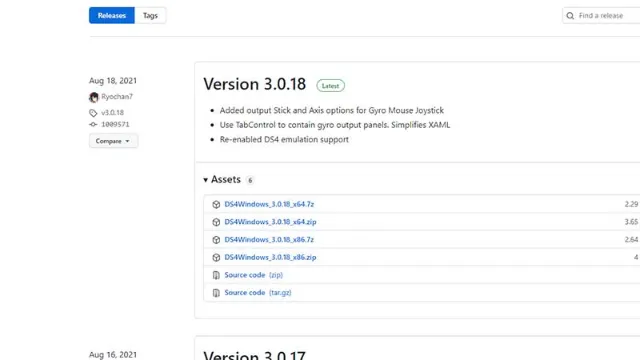Download Source code (zip)
The width and height of the screenshot is (640, 360).
[253, 275]
